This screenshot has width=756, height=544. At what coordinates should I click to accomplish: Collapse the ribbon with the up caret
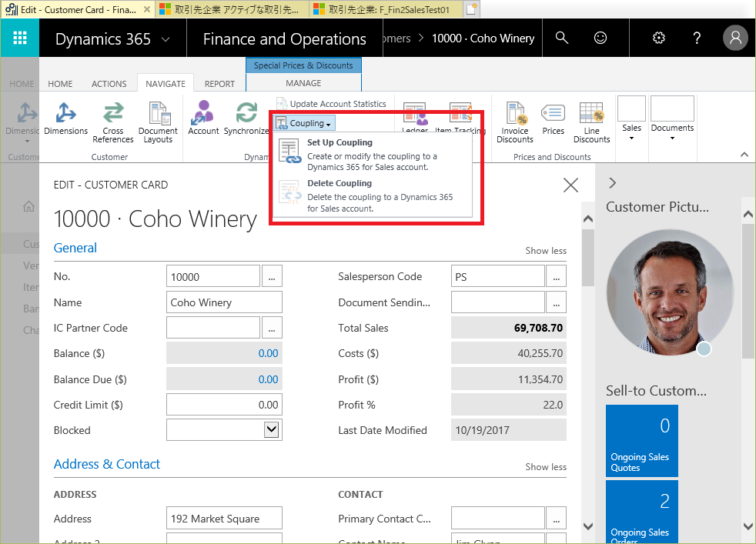pos(744,155)
